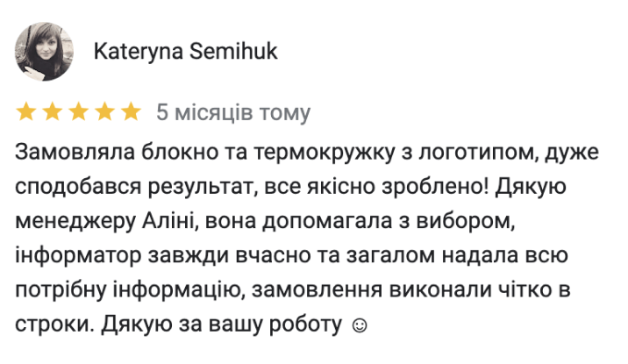Select the second rating star

52,112
